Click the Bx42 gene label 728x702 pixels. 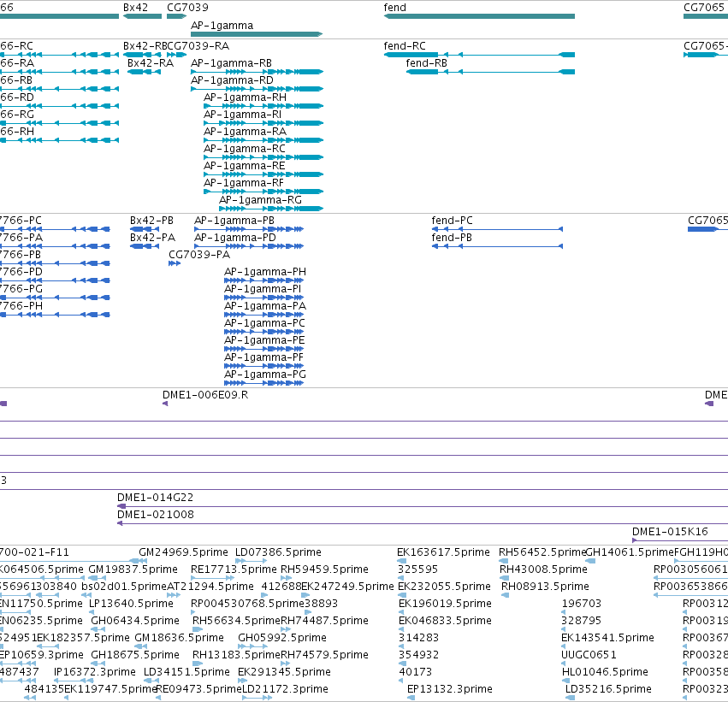(x=135, y=8)
